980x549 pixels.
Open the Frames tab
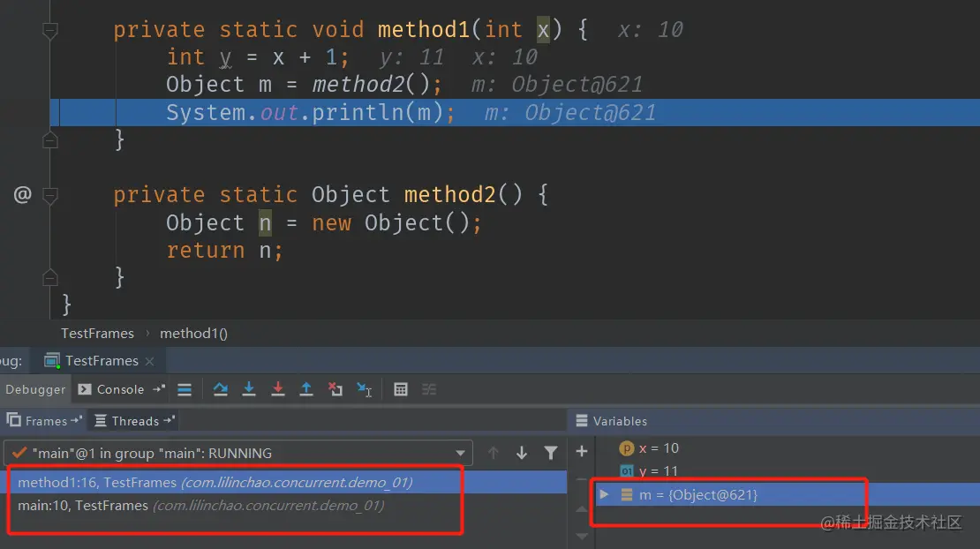[44, 421]
